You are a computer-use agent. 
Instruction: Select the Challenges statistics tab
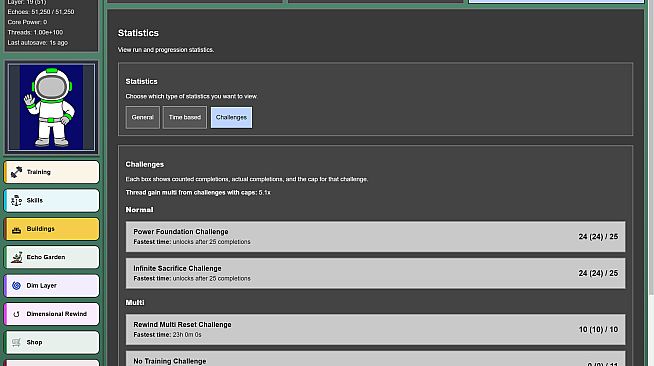231,118
